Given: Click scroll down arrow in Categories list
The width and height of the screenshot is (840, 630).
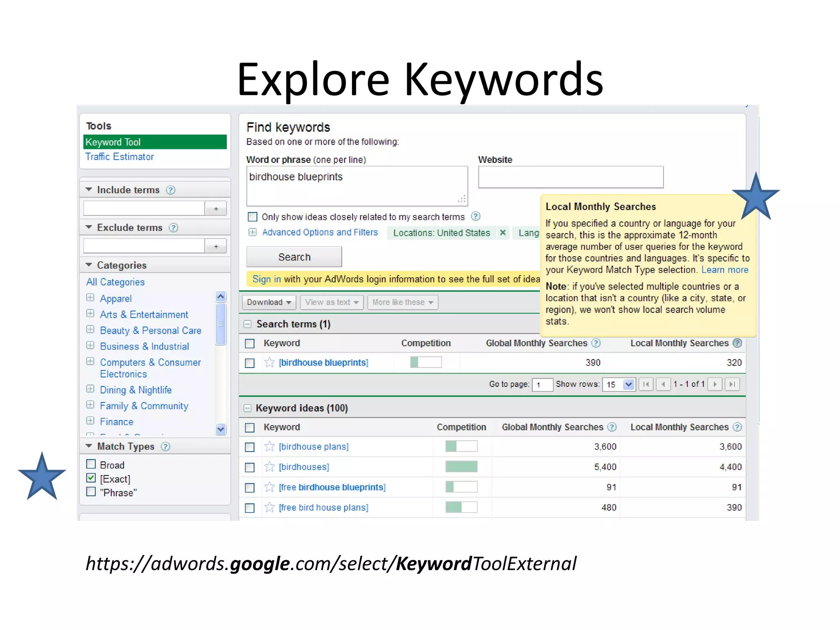Looking at the screenshot, I should [x=221, y=429].
